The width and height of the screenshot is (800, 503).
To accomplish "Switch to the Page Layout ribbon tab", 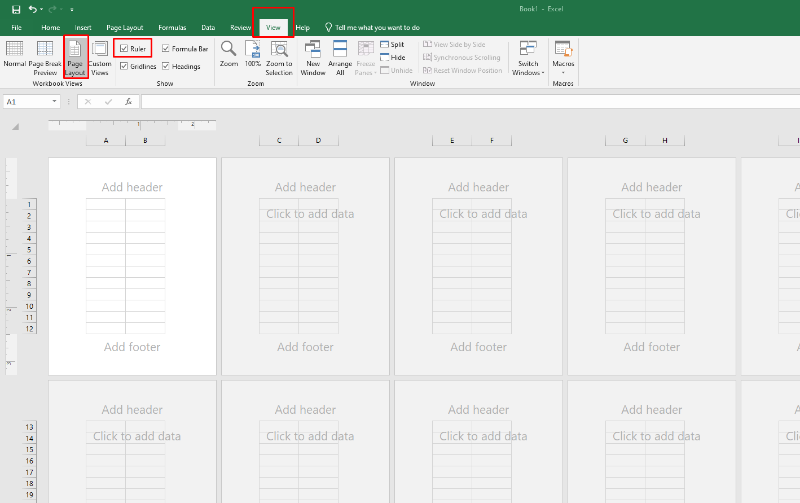I will click(x=124, y=28).
